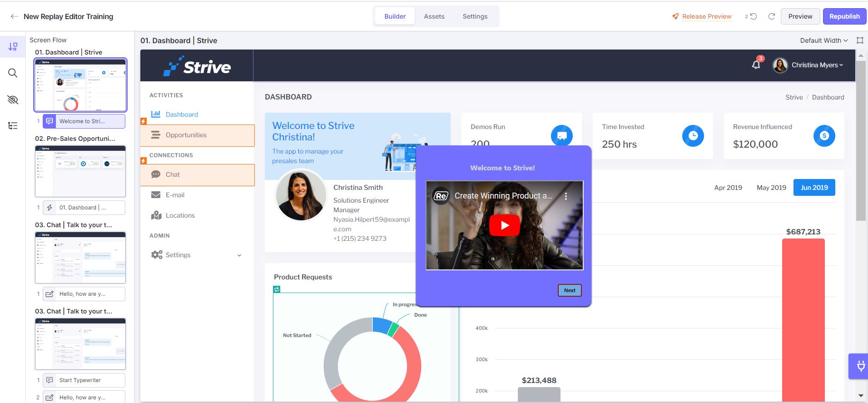Click the rocket icon next to Release Preview
This screenshot has width=868, height=403.
pyautogui.click(x=675, y=16)
